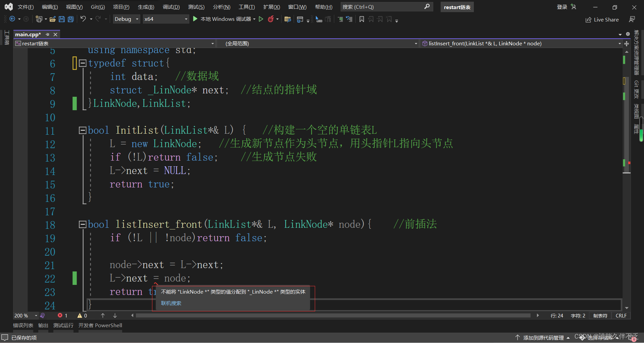
Task: Click the editor settings gear icon above the split button
Action: [x=628, y=34]
